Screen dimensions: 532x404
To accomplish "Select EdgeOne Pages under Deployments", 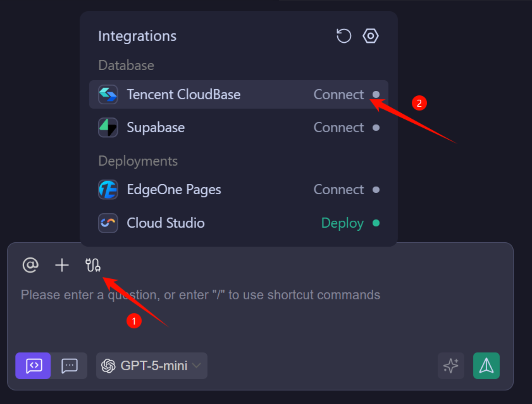I will (174, 189).
